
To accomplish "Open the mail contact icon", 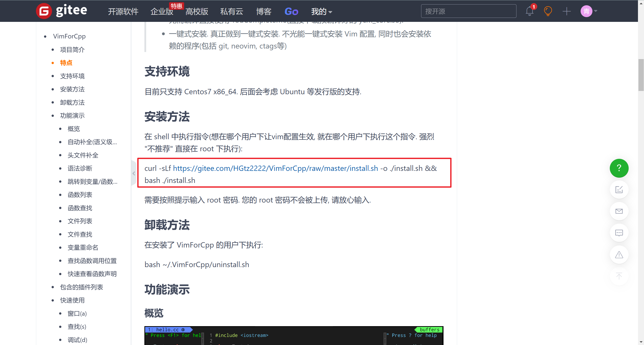I will [x=619, y=211].
